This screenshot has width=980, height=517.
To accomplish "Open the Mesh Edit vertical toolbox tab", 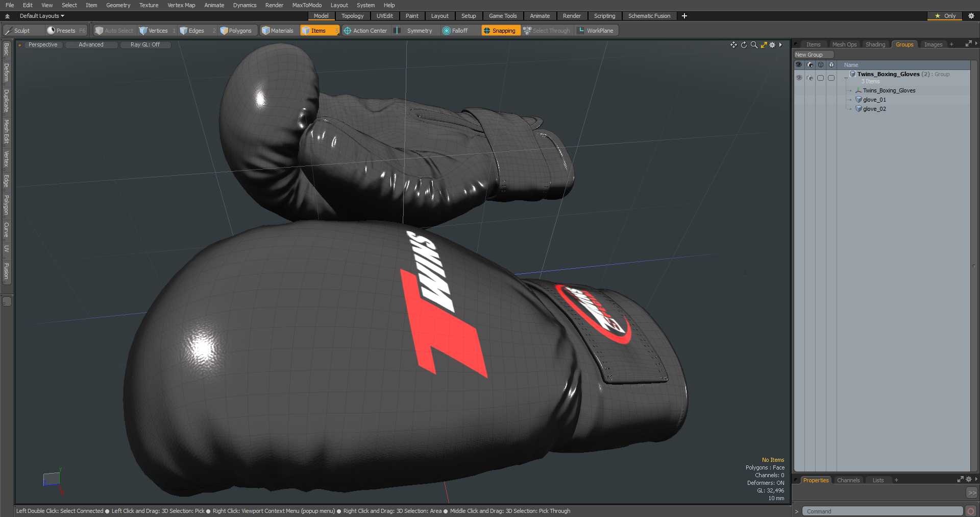I will pyautogui.click(x=7, y=132).
